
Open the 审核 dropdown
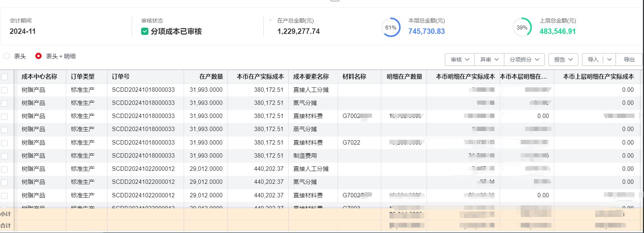point(459,59)
